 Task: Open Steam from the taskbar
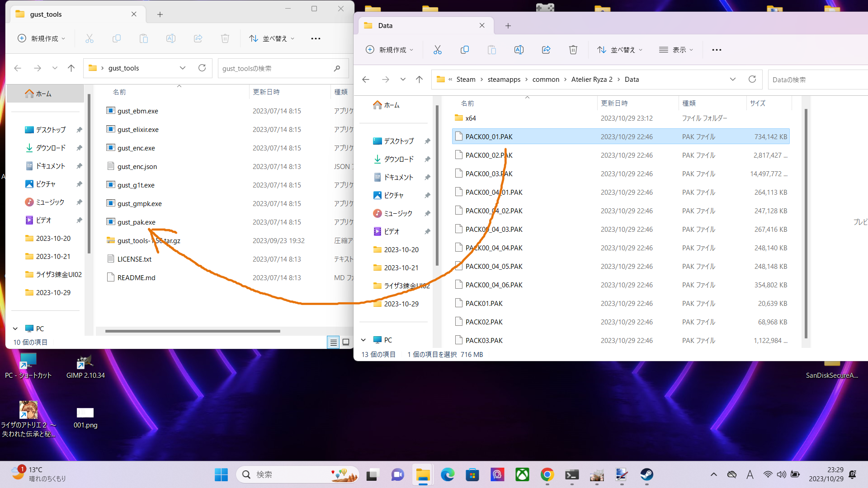tap(646, 474)
